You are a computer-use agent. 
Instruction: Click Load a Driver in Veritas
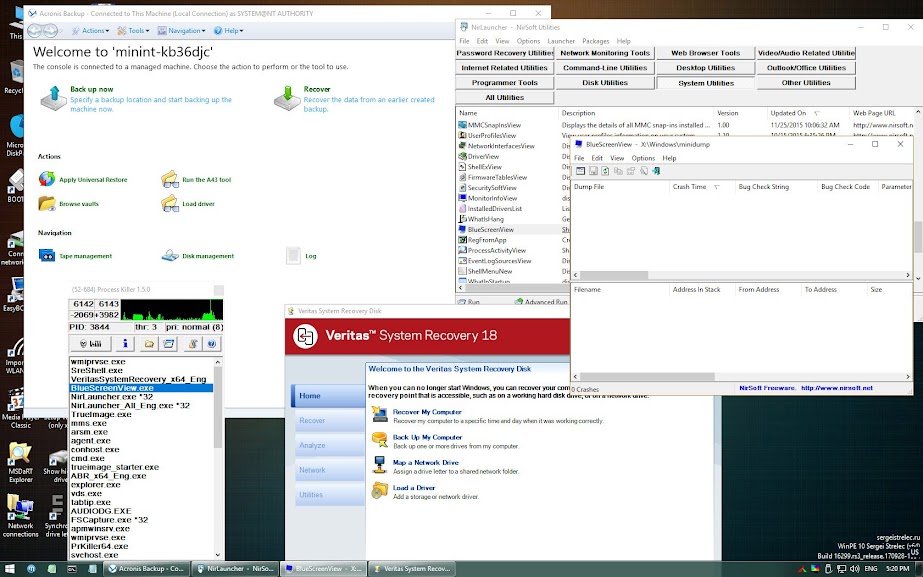[x=414, y=488]
